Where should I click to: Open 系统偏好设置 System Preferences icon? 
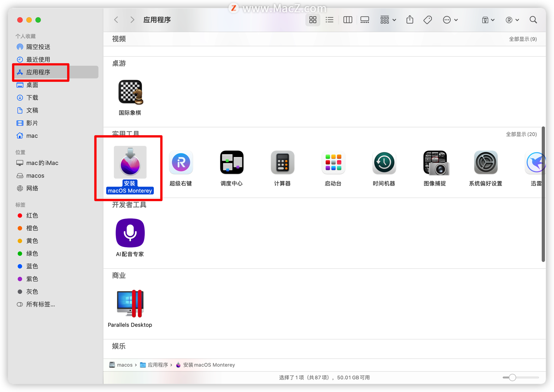486,162
